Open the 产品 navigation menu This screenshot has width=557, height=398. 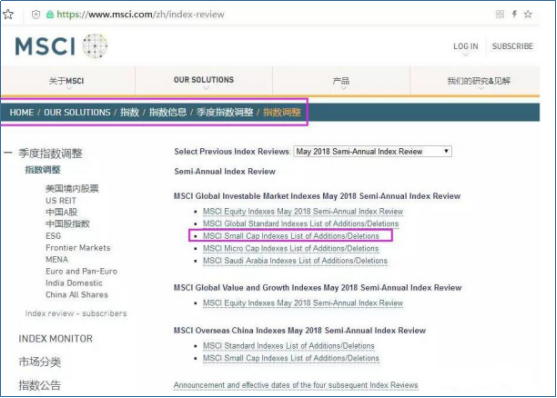tap(341, 81)
